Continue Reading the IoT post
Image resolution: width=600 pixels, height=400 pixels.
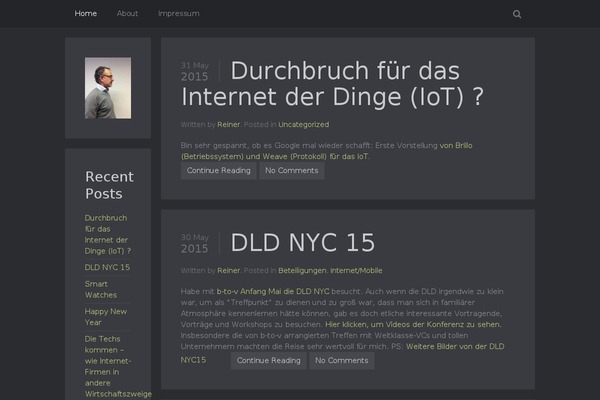218,171
